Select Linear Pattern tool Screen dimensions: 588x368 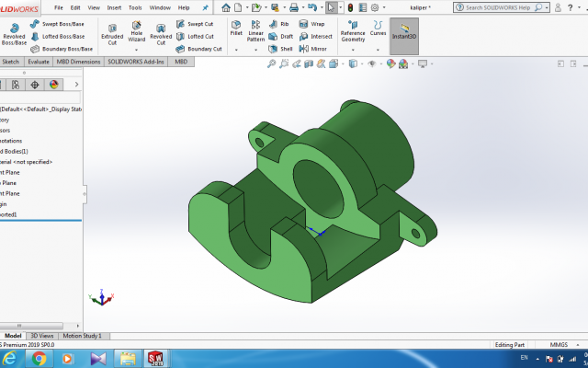pos(255,30)
